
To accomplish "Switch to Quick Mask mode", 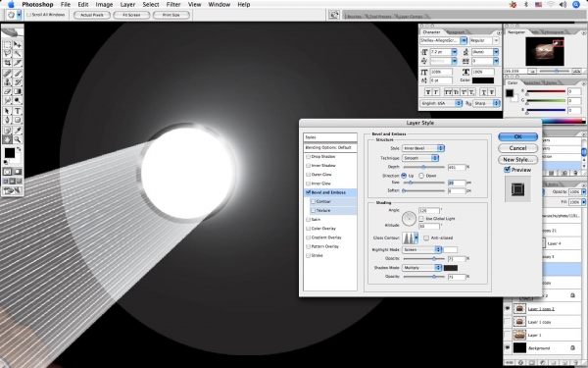I will [x=18, y=172].
